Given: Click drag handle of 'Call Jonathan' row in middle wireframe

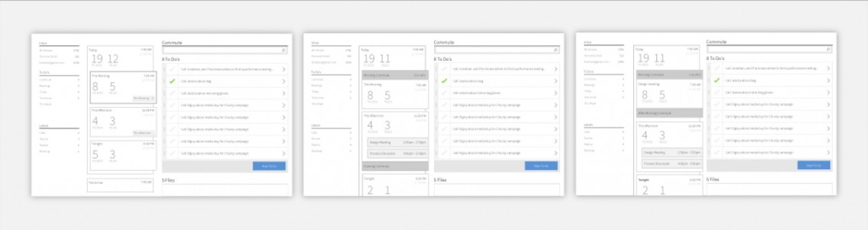Looking at the screenshot, I should click(x=437, y=69).
